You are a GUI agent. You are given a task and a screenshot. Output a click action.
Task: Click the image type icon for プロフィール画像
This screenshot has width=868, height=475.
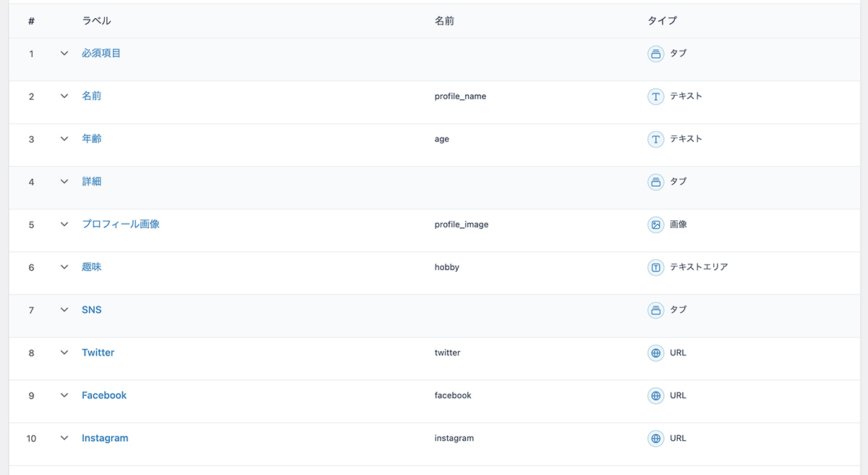click(655, 224)
